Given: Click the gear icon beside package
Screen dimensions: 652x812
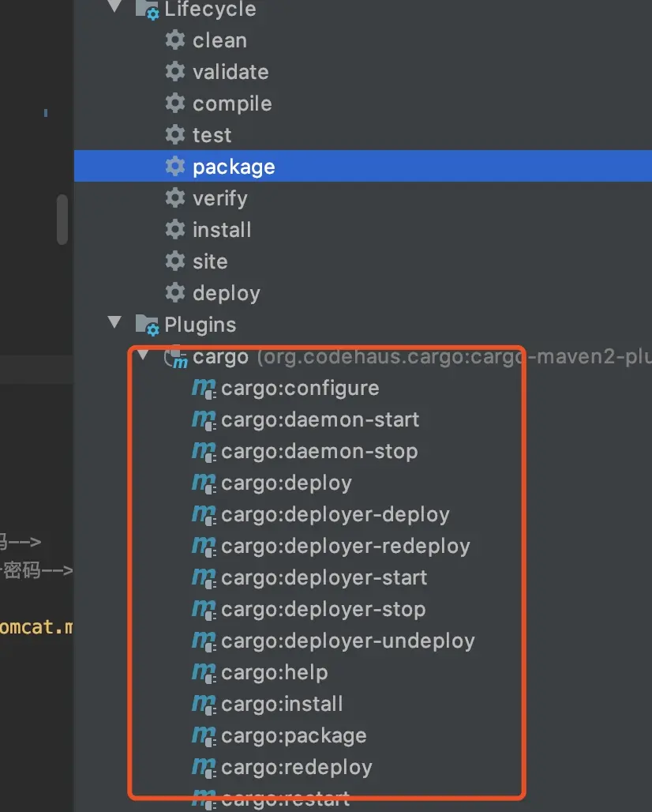Looking at the screenshot, I should click(x=175, y=166).
